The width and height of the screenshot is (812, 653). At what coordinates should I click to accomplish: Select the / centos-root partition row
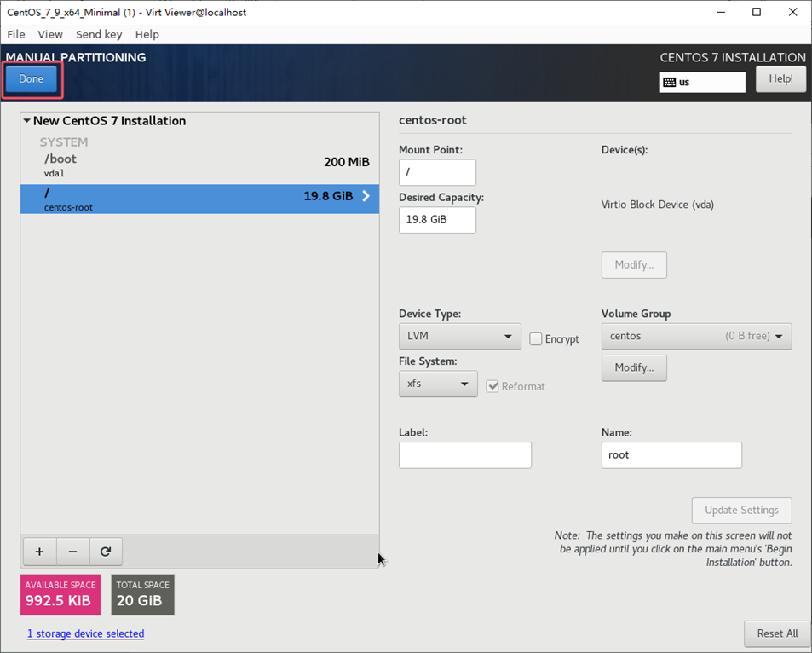pyautogui.click(x=200, y=199)
